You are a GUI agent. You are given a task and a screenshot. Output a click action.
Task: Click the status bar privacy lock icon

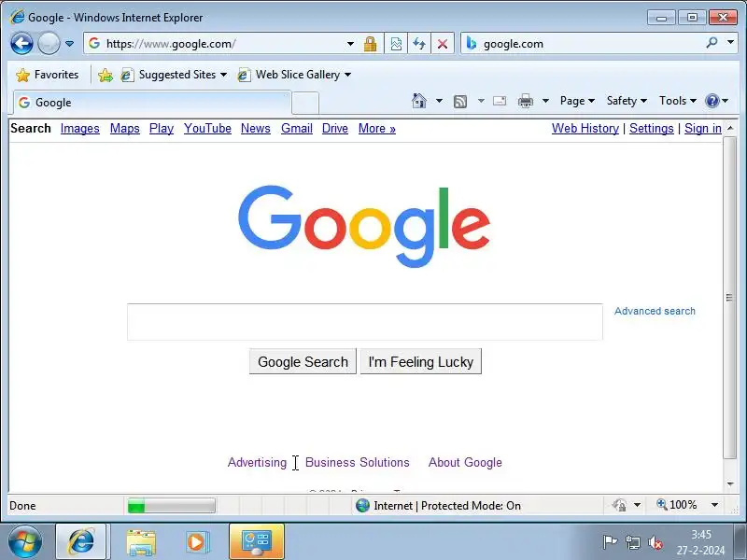click(x=619, y=505)
